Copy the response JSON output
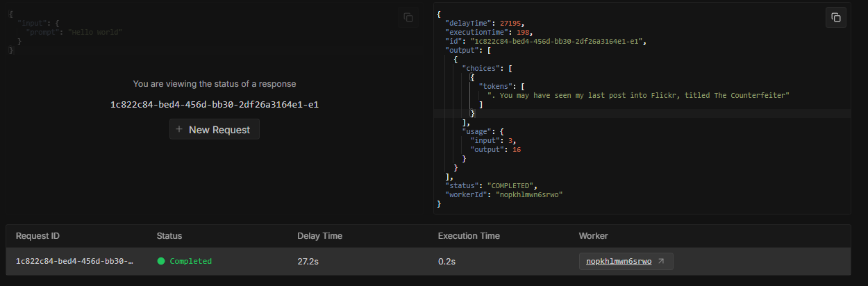 (836, 17)
